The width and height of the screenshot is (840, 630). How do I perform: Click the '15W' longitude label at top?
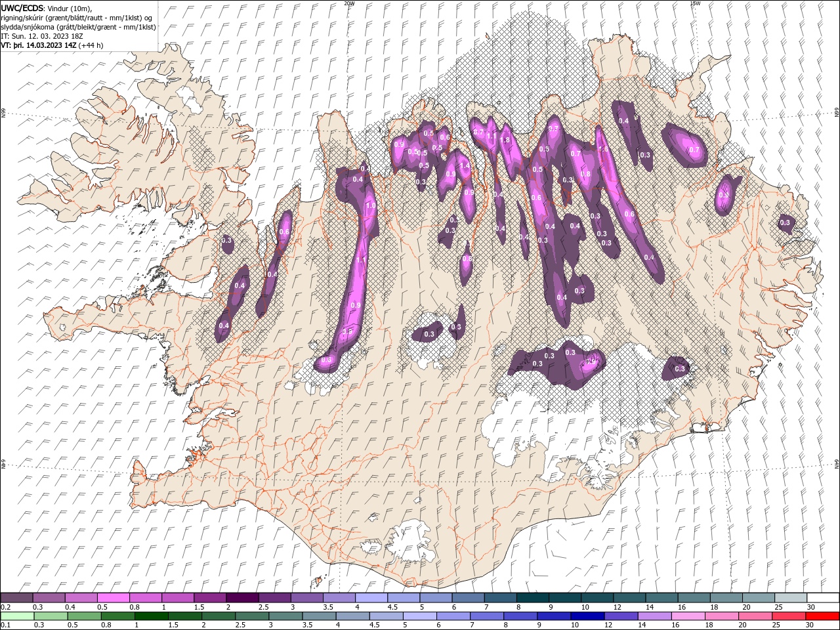pyautogui.click(x=695, y=3)
